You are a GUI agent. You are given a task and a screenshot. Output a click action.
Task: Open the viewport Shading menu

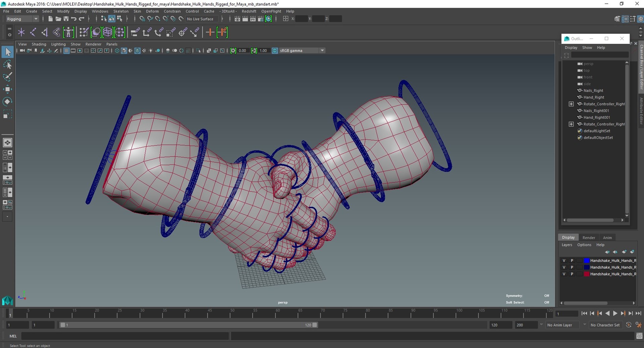click(x=39, y=44)
